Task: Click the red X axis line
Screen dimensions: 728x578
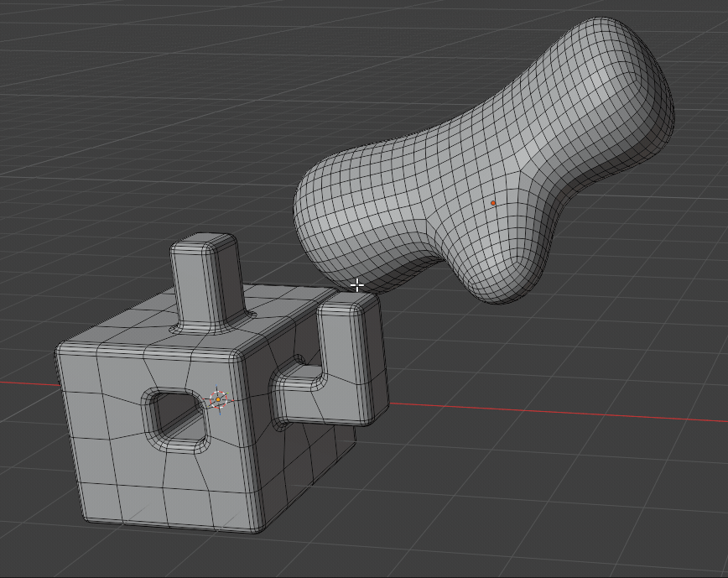Action: click(x=557, y=412)
